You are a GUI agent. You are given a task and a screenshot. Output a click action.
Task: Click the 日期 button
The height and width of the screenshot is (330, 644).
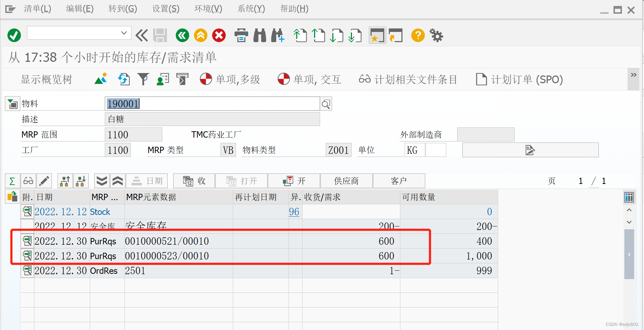pyautogui.click(x=147, y=181)
